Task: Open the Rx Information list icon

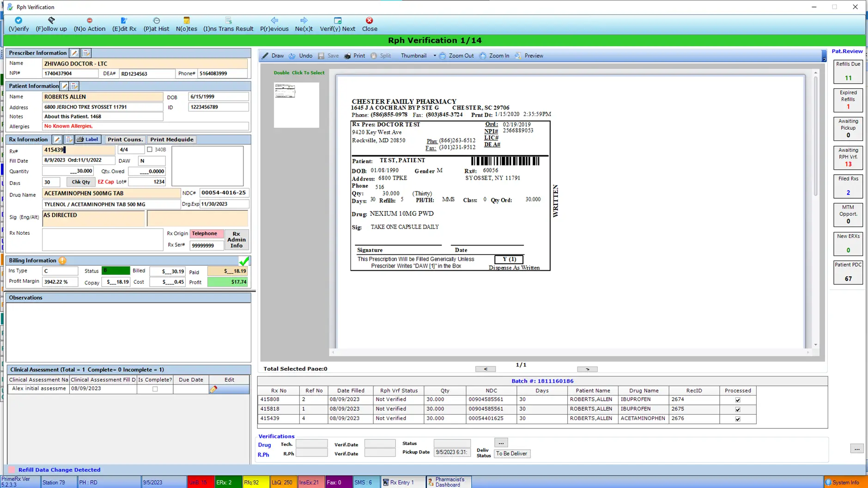Action: click(68, 140)
